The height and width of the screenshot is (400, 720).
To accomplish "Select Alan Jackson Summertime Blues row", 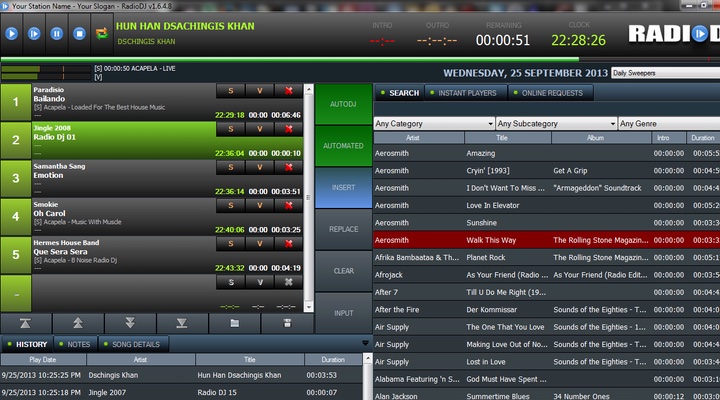I will (546, 395).
